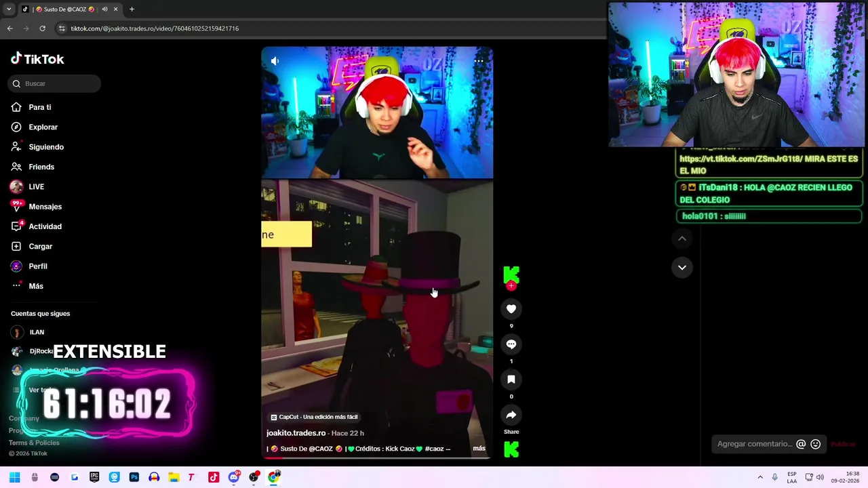868x488 pixels.
Task: Open OBS Studio from taskbar
Action: coord(254,477)
